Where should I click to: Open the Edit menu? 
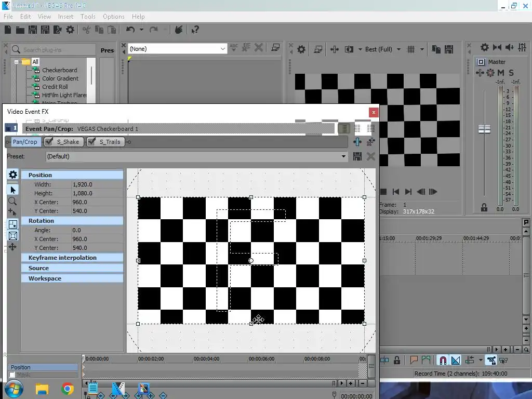pyautogui.click(x=25, y=17)
